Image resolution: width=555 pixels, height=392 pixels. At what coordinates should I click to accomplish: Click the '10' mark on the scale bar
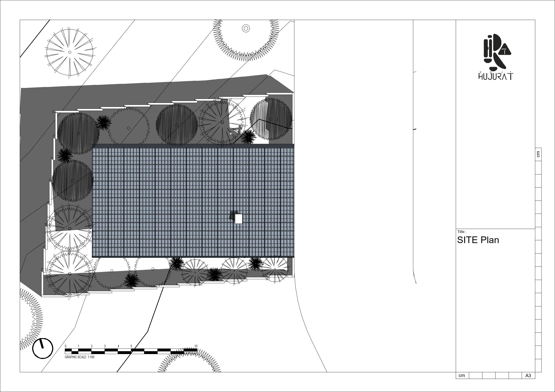[196, 346]
